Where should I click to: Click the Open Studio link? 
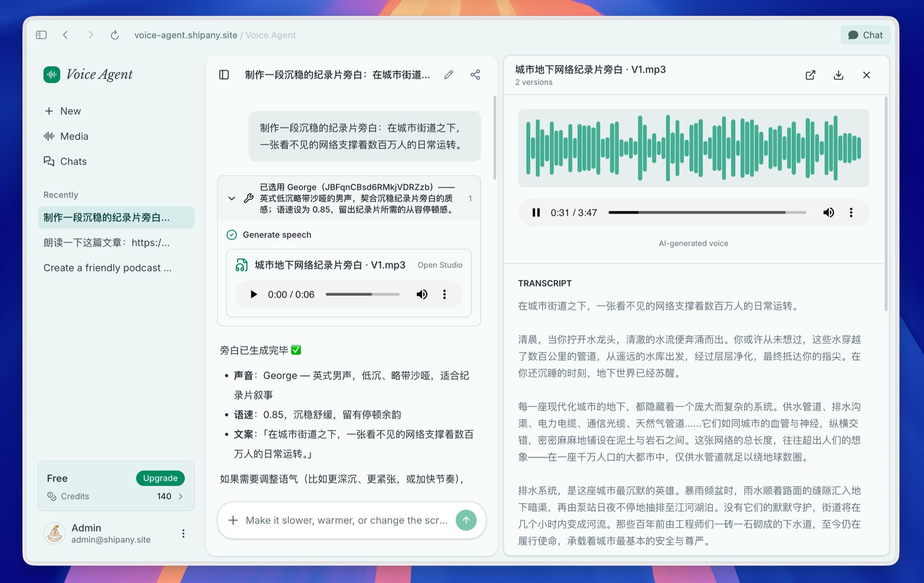coord(440,265)
